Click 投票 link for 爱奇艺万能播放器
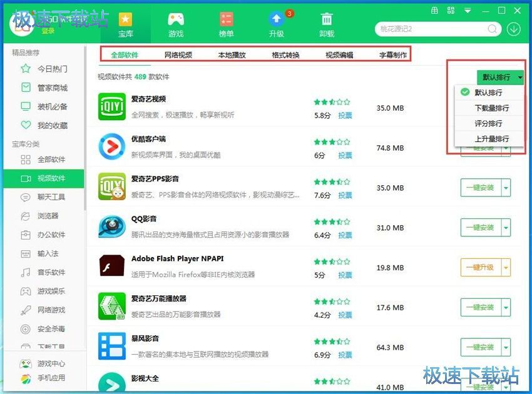This screenshot has width=532, height=394. [345, 315]
